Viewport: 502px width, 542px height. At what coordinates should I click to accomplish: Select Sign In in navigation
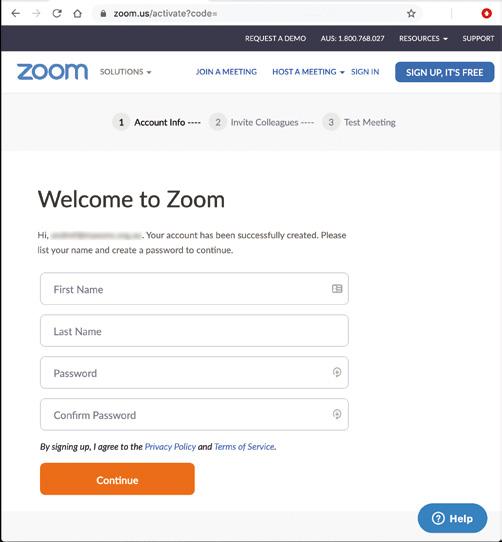[365, 72]
